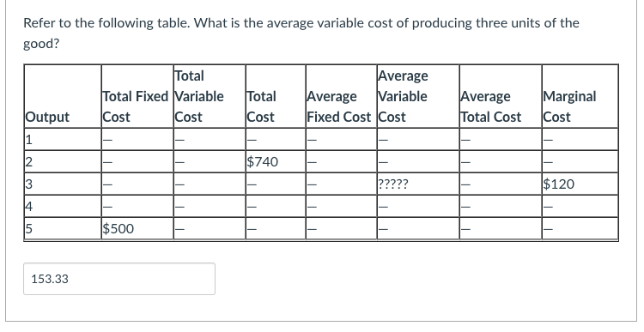Select output row 5 cell

point(63,228)
